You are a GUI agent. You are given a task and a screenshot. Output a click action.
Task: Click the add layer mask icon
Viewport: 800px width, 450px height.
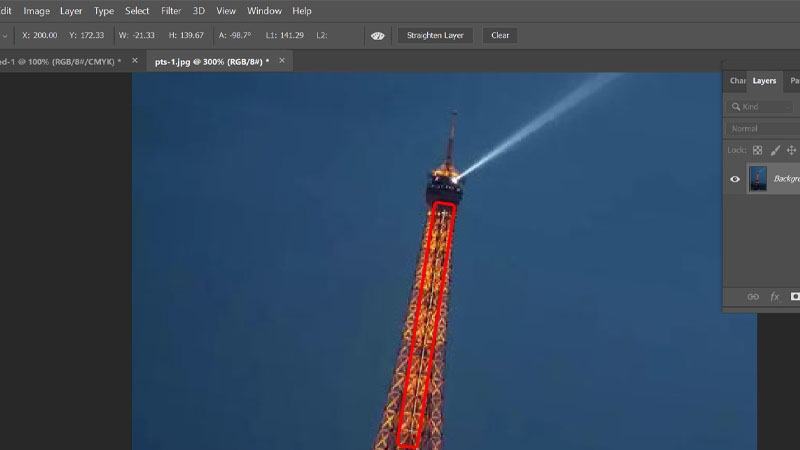(795, 296)
